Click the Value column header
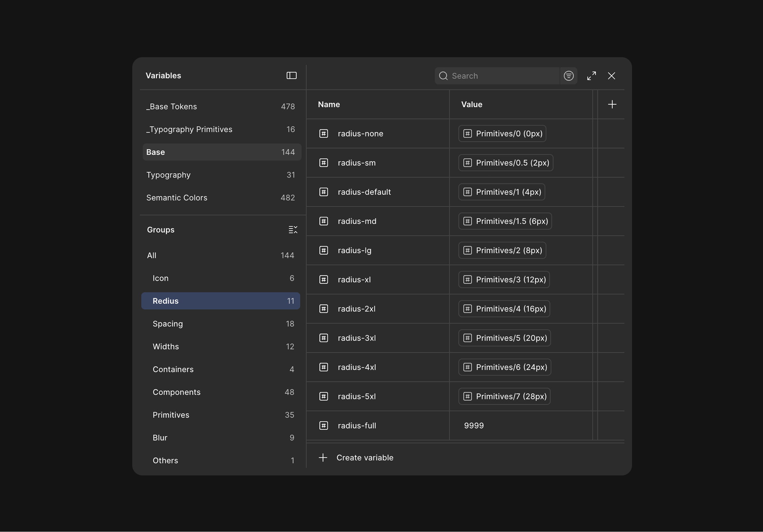 click(471, 104)
